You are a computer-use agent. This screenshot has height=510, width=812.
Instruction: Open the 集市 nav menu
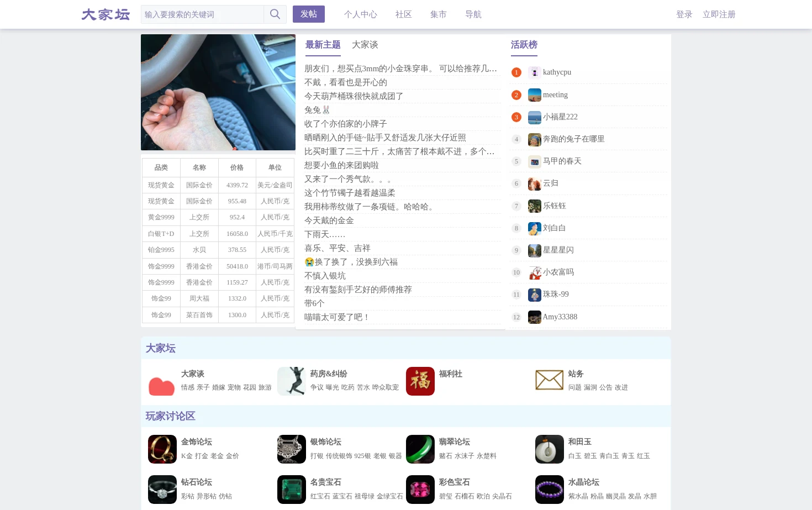(438, 14)
